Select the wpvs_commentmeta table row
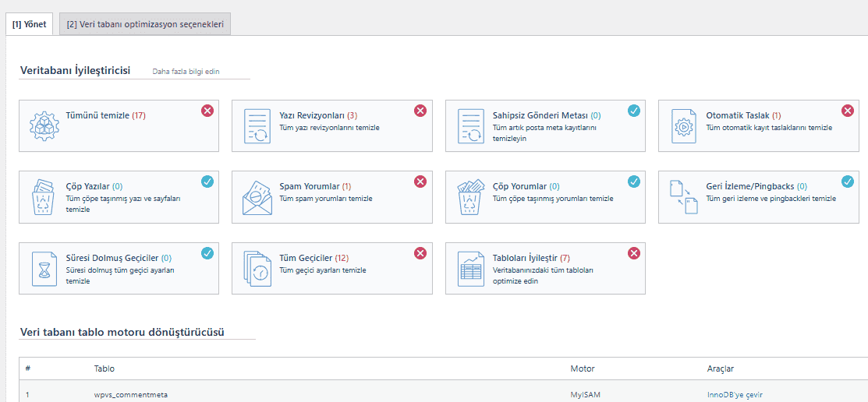 [131, 394]
